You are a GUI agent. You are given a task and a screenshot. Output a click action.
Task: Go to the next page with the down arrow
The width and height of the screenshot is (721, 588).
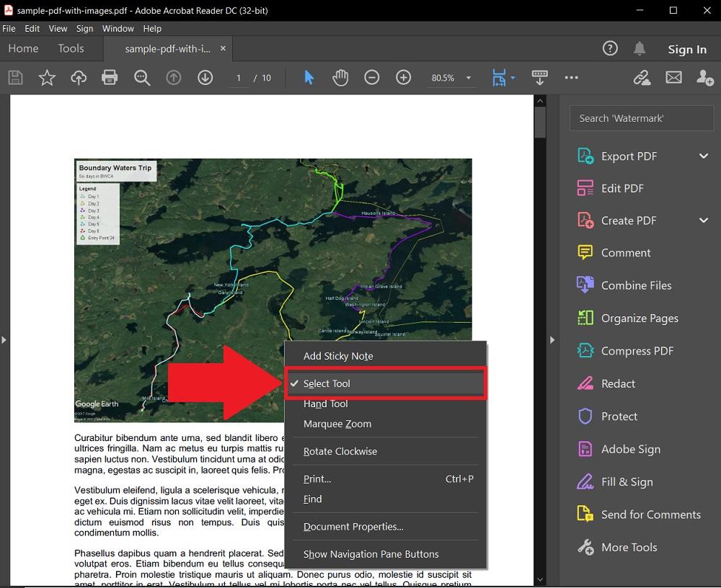pyautogui.click(x=205, y=78)
